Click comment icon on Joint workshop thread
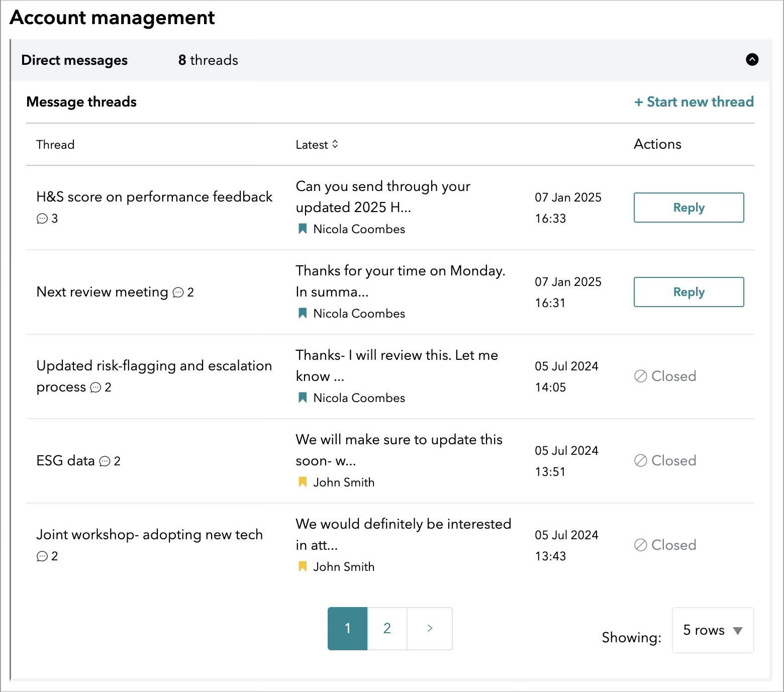Image resolution: width=784 pixels, height=692 pixels. click(x=42, y=556)
